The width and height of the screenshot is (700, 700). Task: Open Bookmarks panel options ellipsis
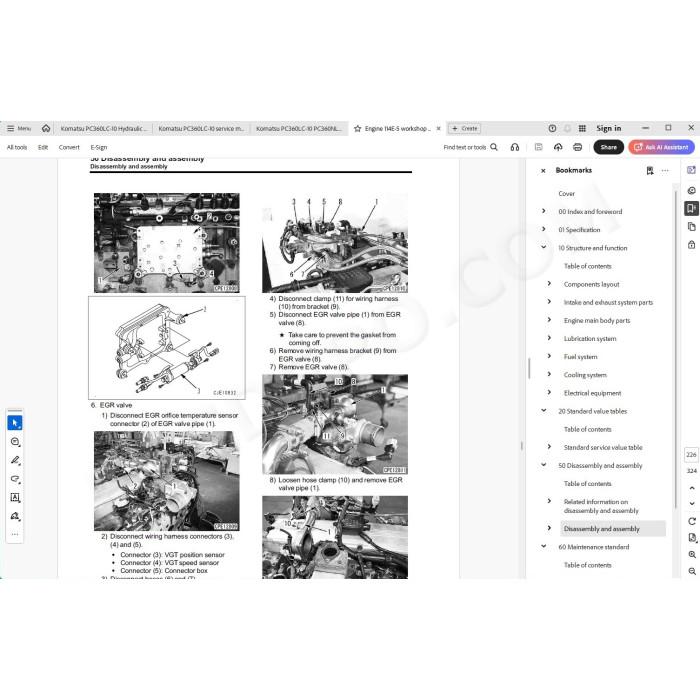(x=665, y=171)
